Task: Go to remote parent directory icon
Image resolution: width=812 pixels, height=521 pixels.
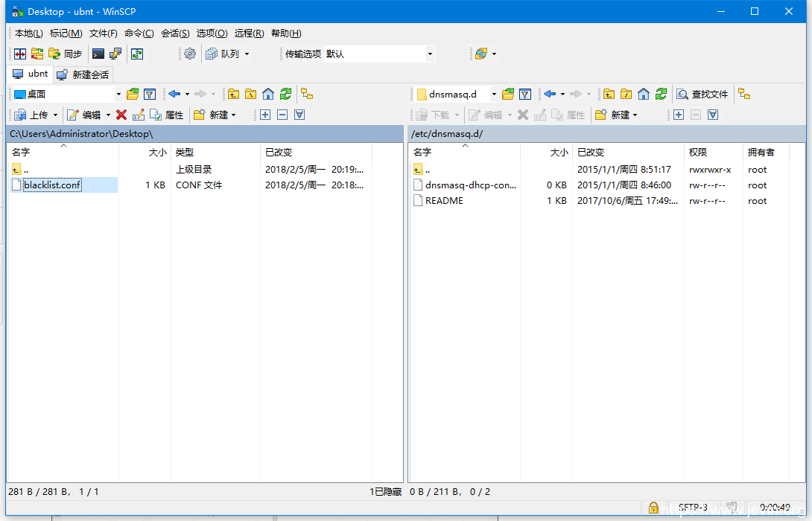Action: tap(609, 95)
